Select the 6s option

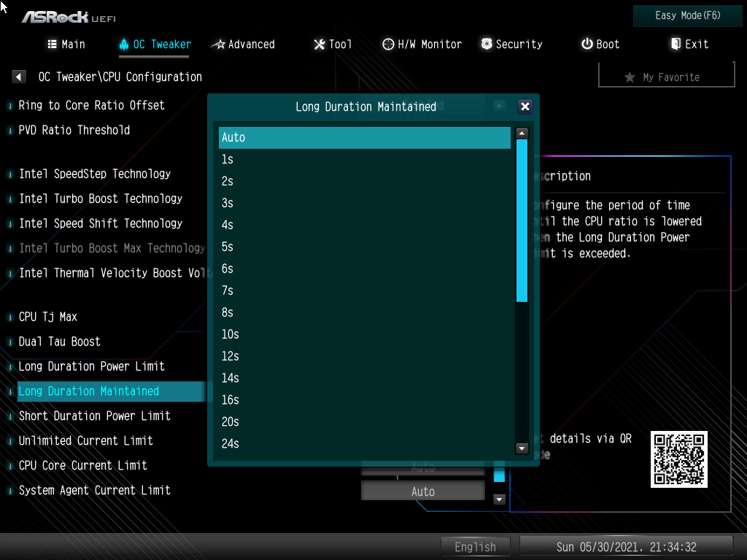(365, 269)
